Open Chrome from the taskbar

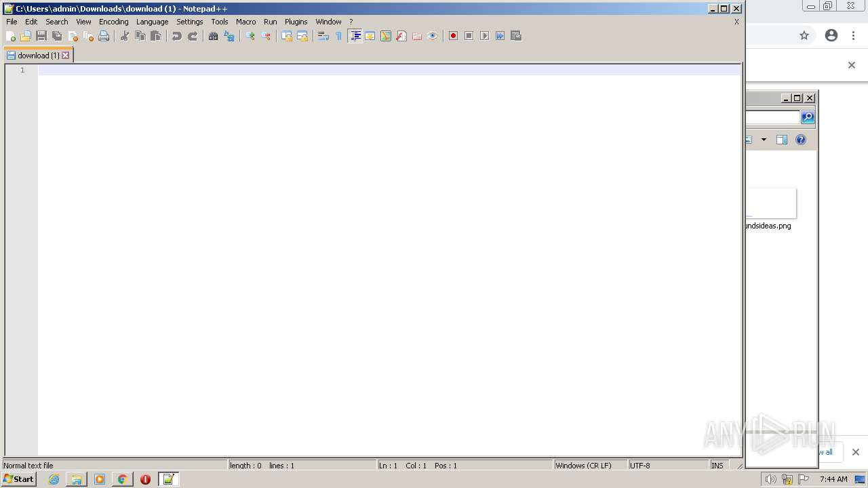click(x=123, y=479)
